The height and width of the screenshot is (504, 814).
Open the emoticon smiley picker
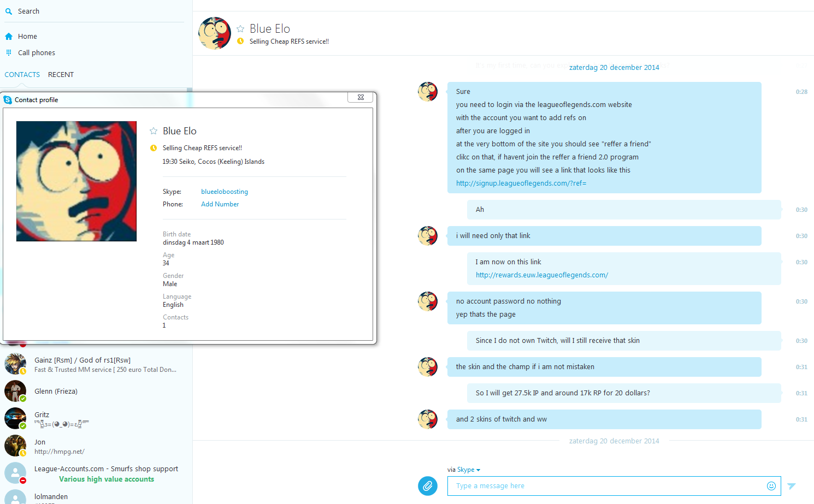(771, 486)
